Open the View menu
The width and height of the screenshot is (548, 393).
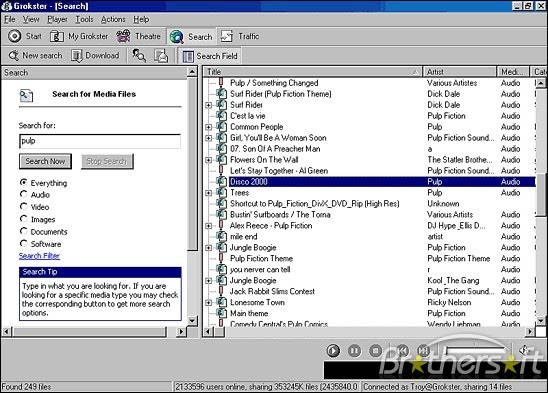coord(31,20)
